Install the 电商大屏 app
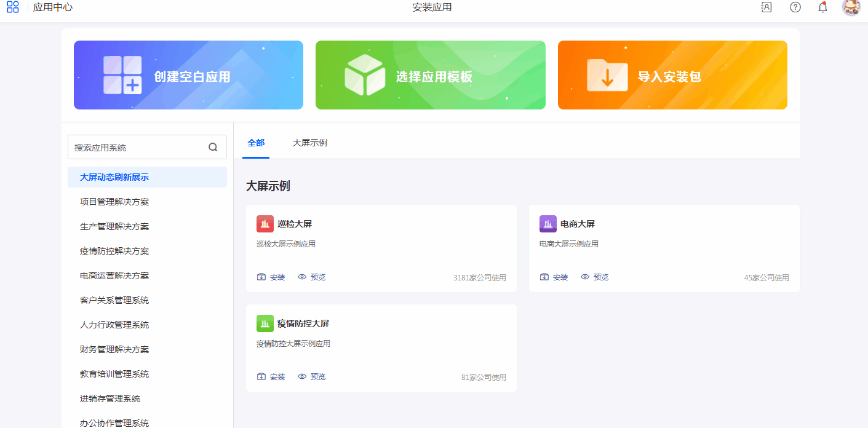The height and width of the screenshot is (428, 868). pyautogui.click(x=554, y=277)
